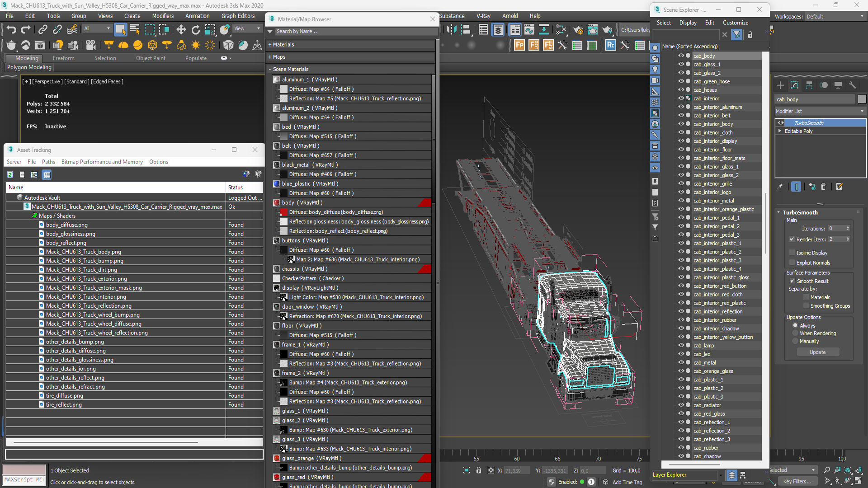Select the When Rendering radio option

click(x=795, y=333)
